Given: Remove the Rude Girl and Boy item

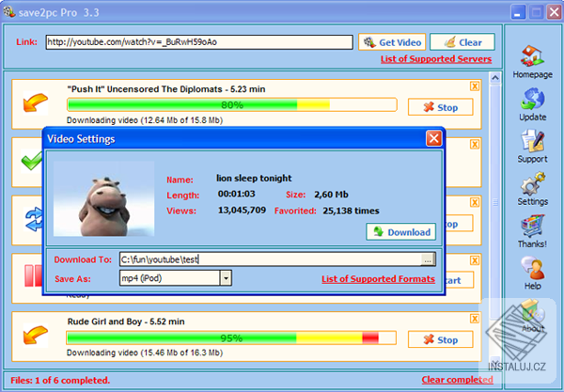Looking at the screenshot, I should (475, 319).
